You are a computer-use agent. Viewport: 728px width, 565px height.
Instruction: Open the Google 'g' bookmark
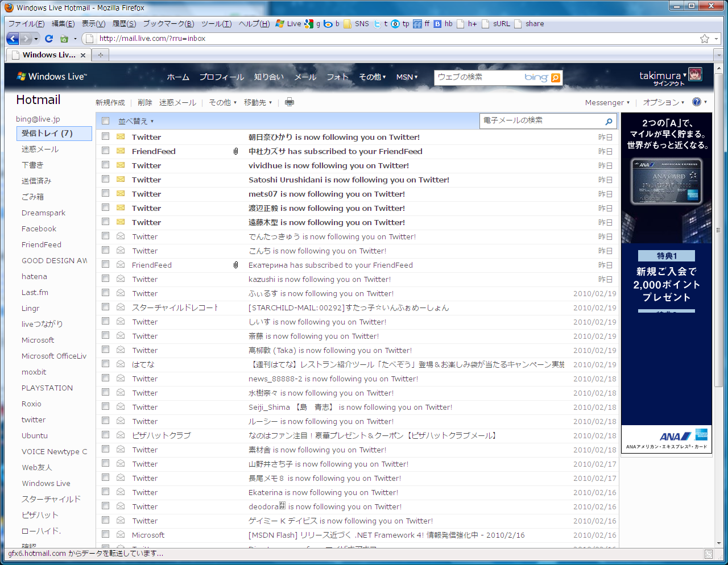312,24
